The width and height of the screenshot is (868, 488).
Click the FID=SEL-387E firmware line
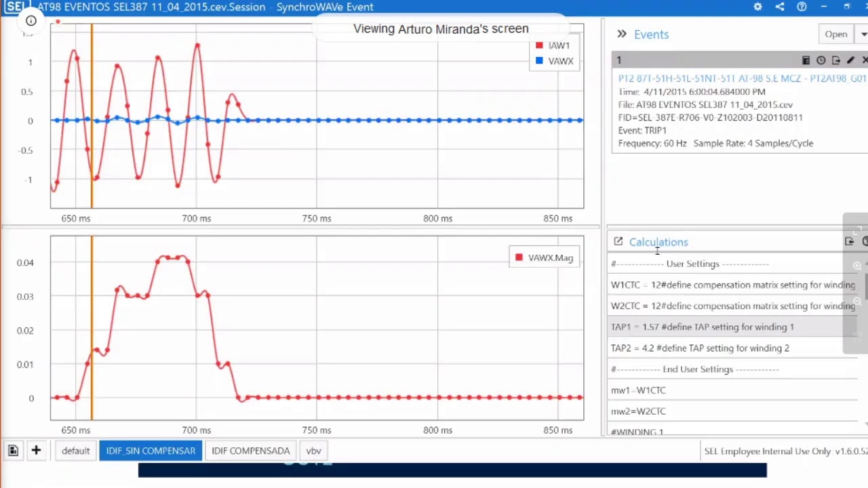(710, 117)
